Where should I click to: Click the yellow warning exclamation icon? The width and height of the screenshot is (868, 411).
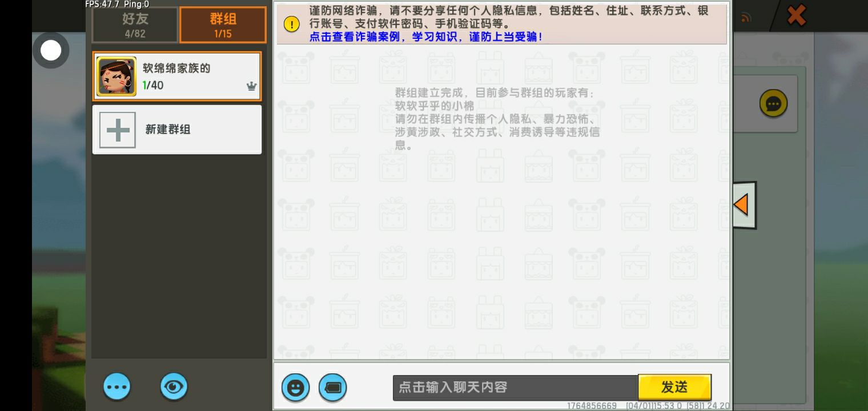pyautogui.click(x=292, y=24)
